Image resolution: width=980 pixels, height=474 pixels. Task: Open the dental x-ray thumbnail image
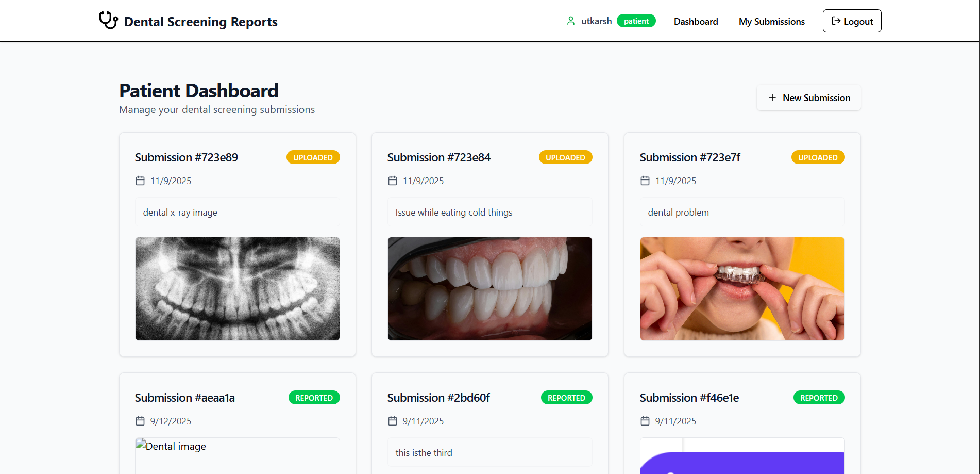[x=238, y=289]
